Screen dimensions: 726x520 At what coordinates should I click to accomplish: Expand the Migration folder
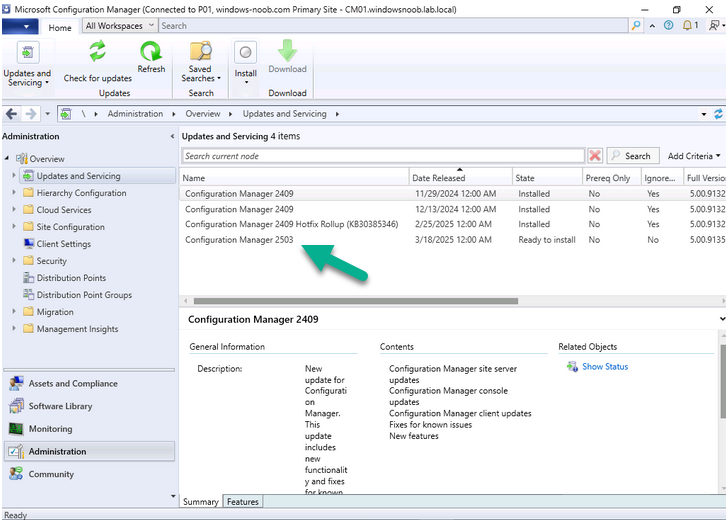[14, 312]
